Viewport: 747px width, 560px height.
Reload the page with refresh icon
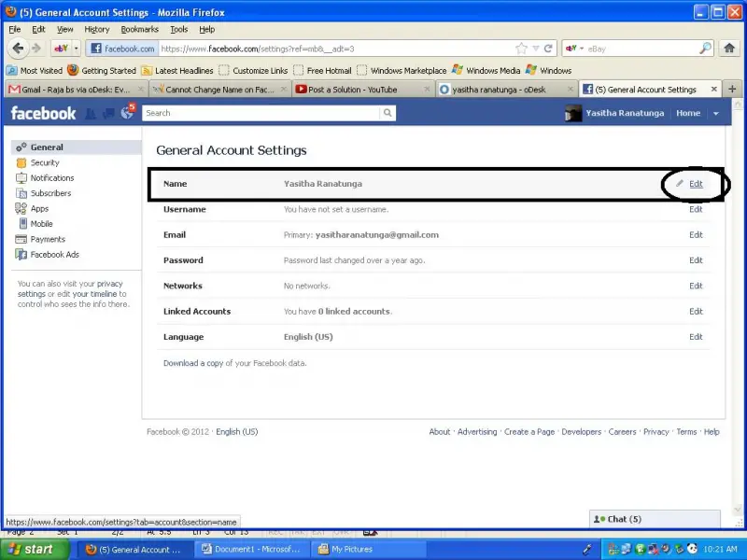pos(548,49)
